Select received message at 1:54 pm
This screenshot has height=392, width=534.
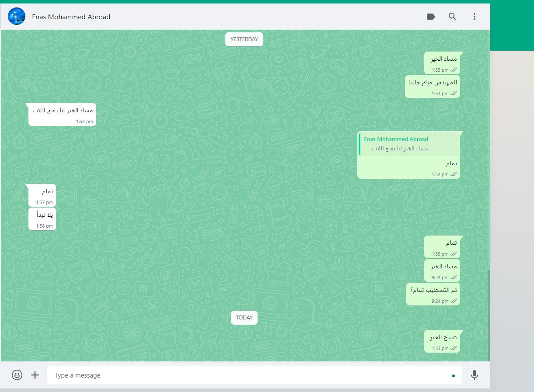62,115
